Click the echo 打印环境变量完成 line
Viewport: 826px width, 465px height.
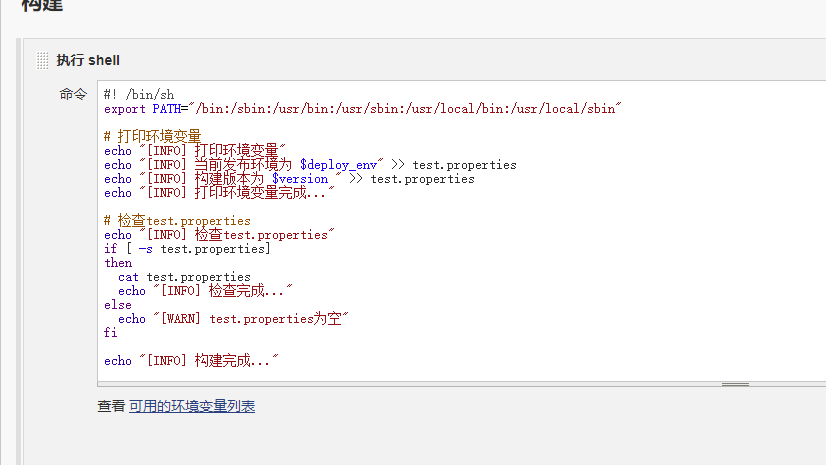217,192
